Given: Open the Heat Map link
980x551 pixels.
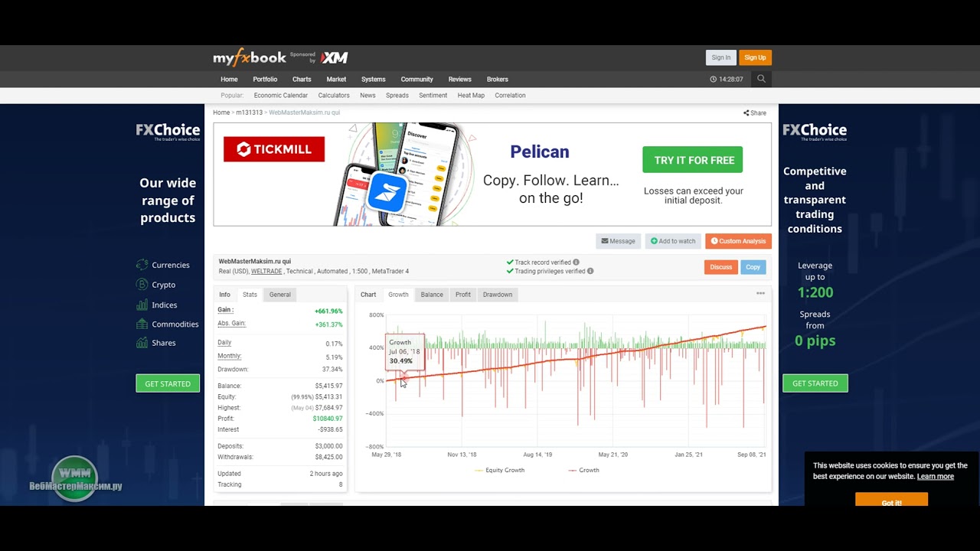Looking at the screenshot, I should 471,96.
